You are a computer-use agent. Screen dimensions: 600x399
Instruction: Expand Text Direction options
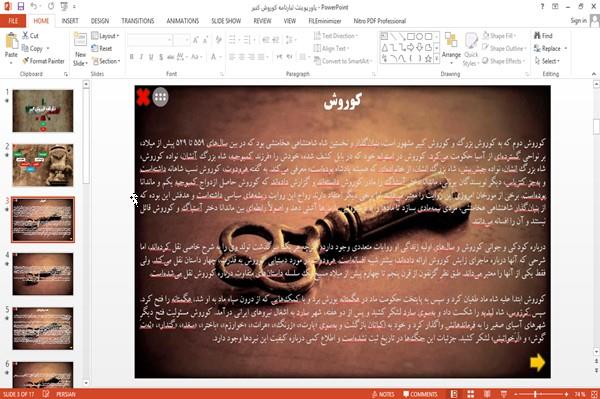pyautogui.click(x=336, y=36)
